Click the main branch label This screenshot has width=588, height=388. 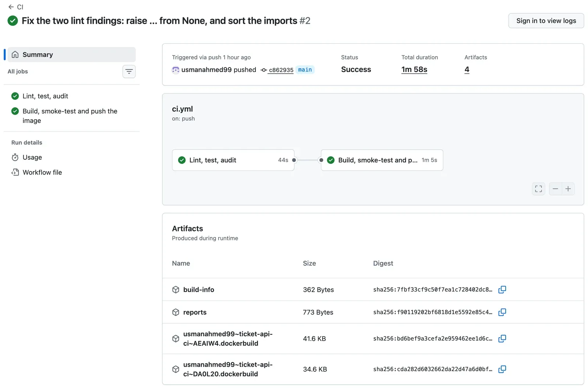[305, 69]
